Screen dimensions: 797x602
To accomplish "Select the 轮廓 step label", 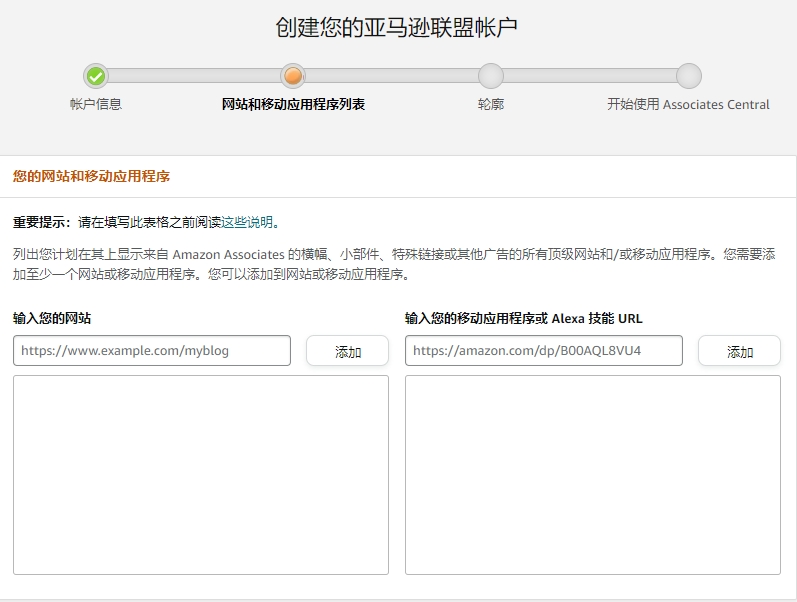I will click(491, 104).
